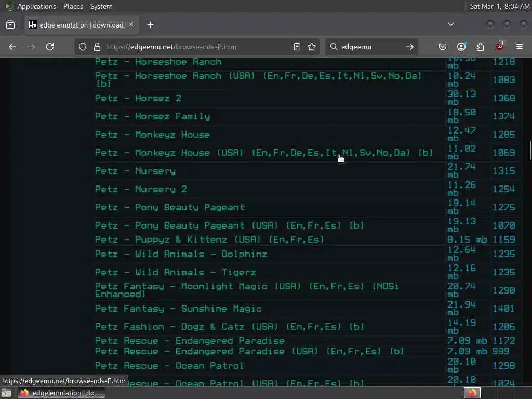Open Petz - Wild Animals - Dolphinz link

(181, 254)
